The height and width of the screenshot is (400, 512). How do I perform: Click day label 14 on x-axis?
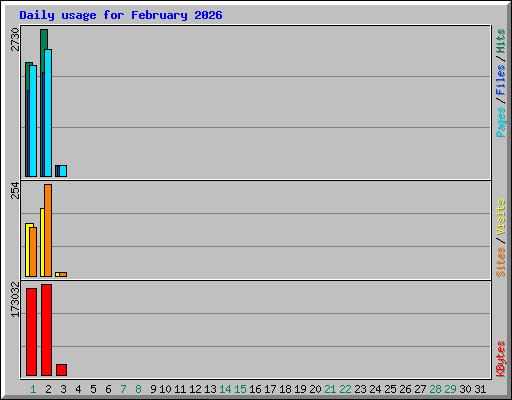coord(225,389)
